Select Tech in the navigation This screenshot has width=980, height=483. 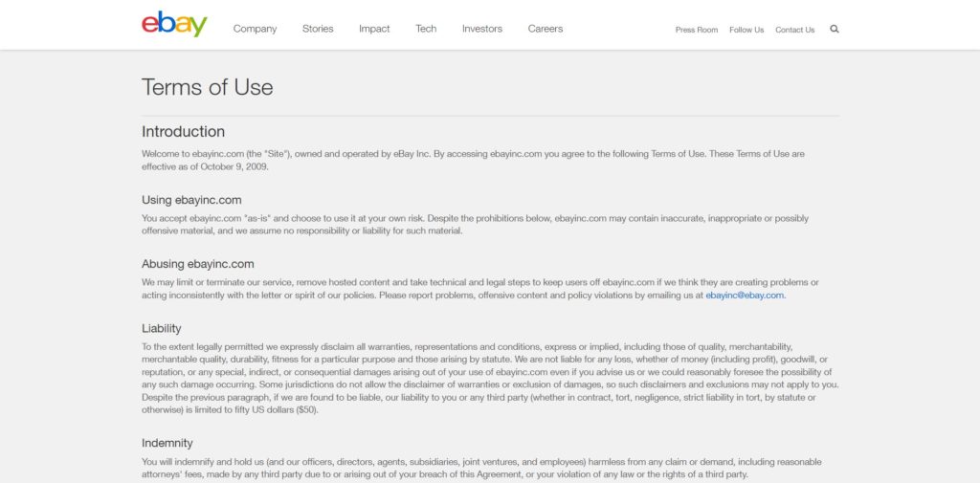tap(426, 29)
